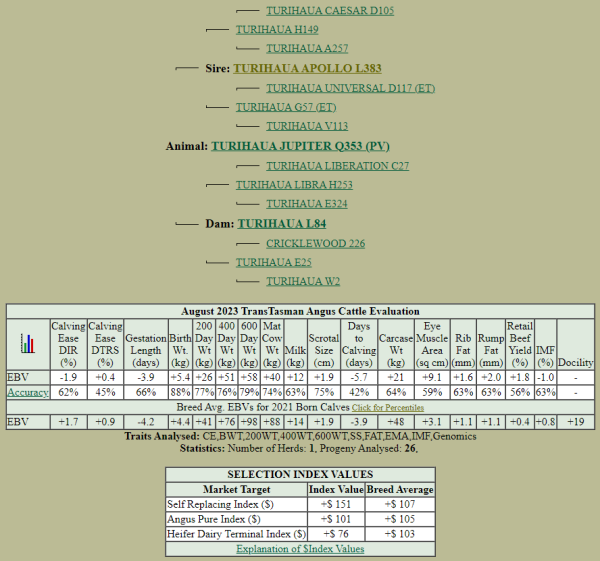This screenshot has height=561, width=600.
Task: Open the EBV bar chart graph icon
Action: click(x=28, y=344)
